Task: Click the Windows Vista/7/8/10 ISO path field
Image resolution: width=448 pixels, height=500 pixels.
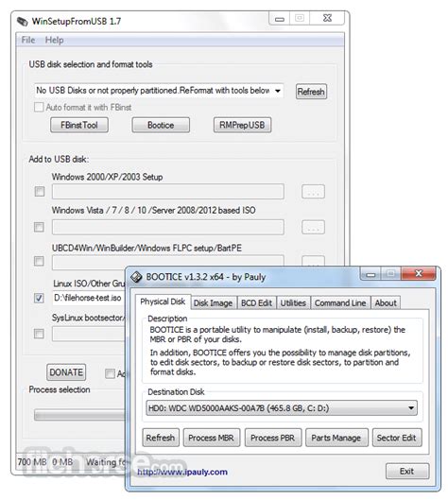Action: click(x=168, y=227)
